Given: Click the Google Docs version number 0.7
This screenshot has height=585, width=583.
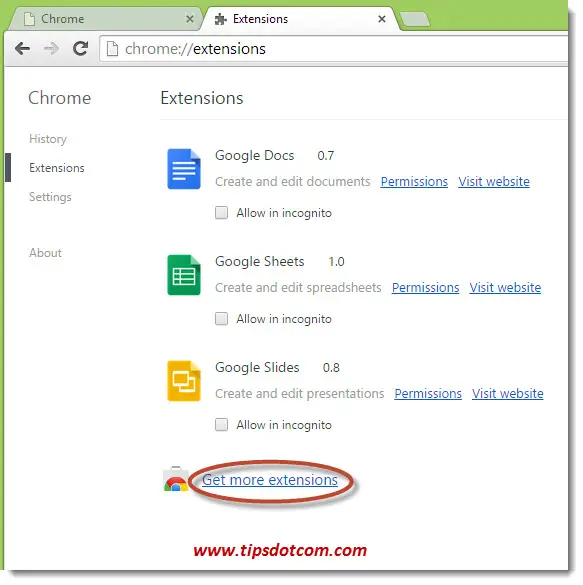Looking at the screenshot, I should 325,156.
